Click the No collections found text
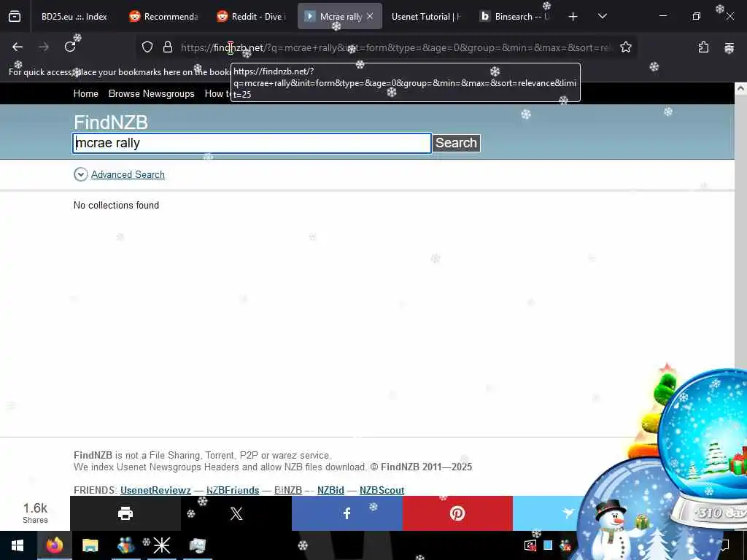 click(116, 205)
